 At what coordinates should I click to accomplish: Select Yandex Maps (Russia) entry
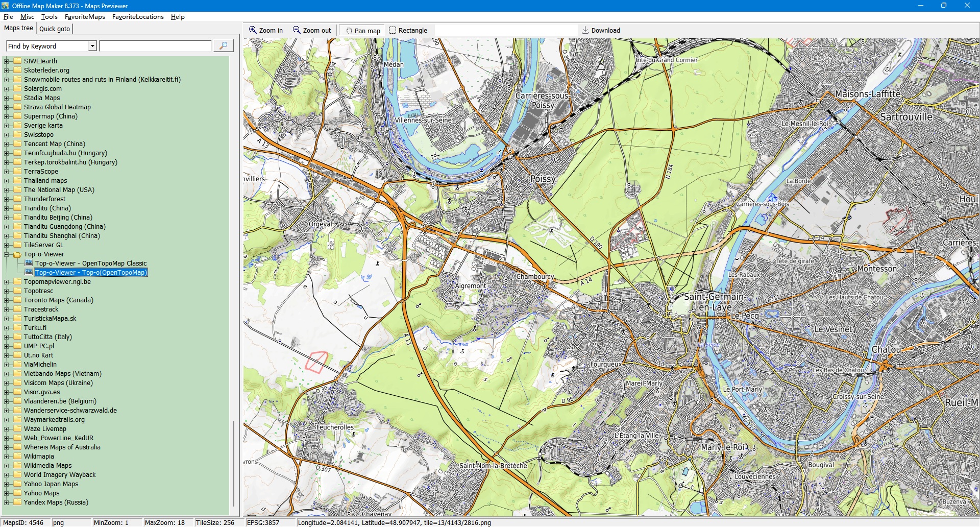coord(56,502)
